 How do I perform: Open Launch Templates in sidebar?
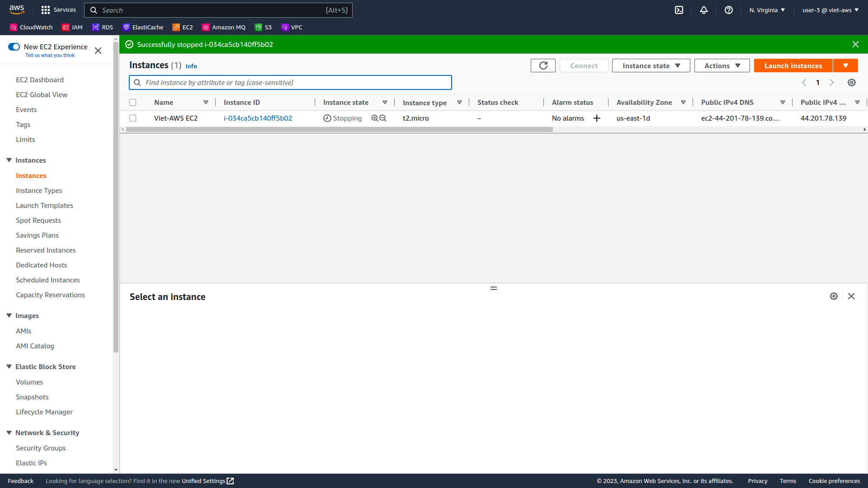(x=44, y=206)
